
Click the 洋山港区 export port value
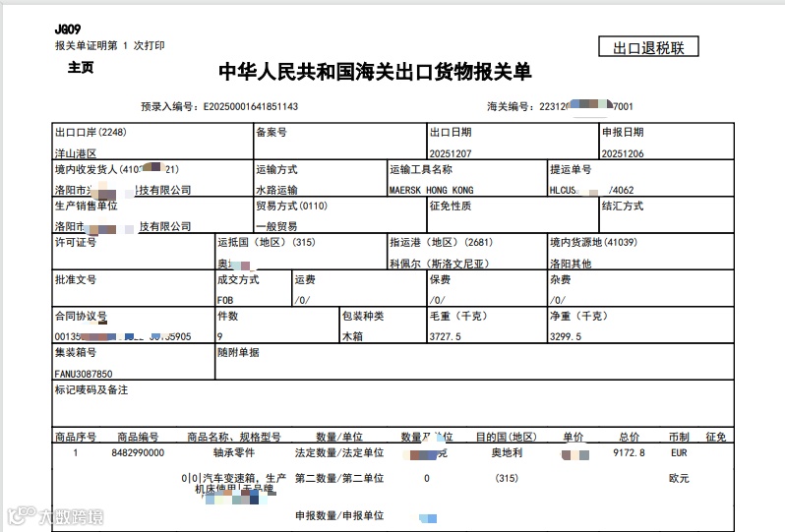click(76, 153)
